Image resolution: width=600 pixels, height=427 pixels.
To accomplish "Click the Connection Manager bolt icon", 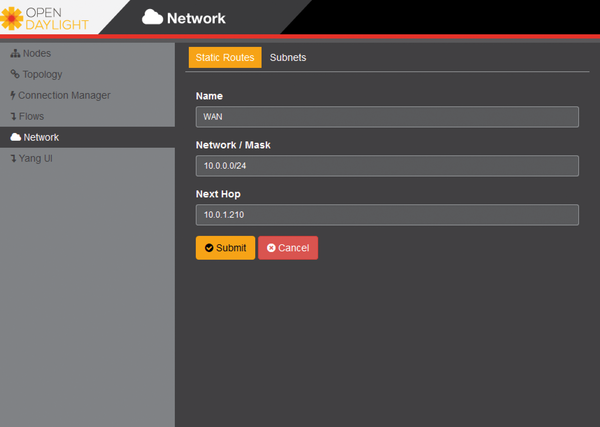I will [13, 95].
